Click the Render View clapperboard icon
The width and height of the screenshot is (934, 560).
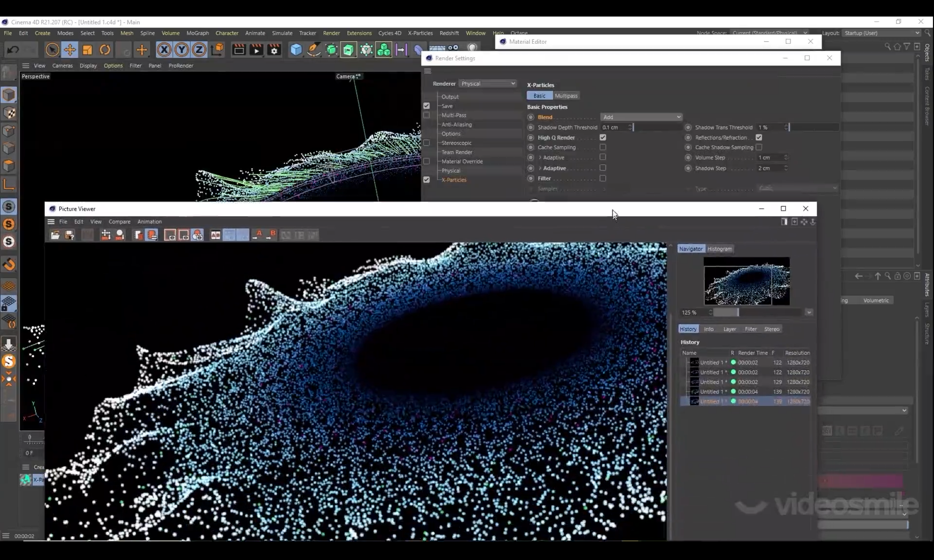[239, 50]
